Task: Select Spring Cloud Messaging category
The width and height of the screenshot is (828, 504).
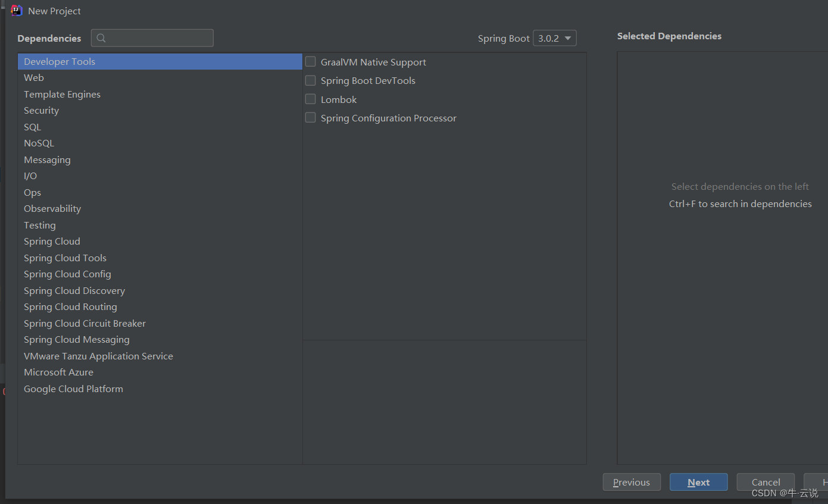Action: tap(160, 340)
